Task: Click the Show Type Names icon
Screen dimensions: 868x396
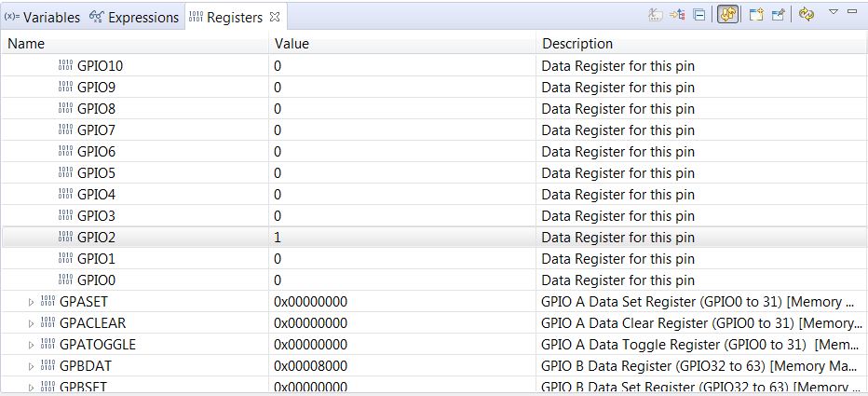Action: pyautogui.click(x=656, y=16)
